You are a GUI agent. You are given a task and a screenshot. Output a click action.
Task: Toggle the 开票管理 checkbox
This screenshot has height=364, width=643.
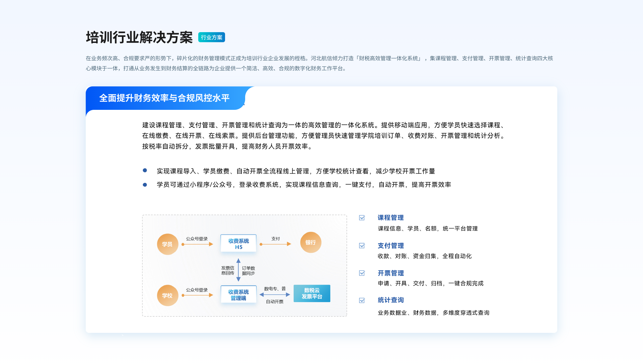(x=362, y=273)
